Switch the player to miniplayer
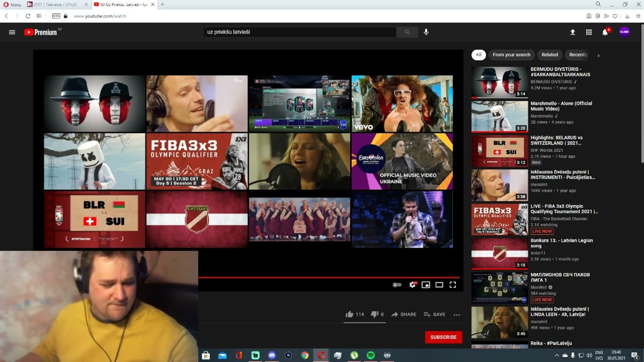Image resolution: width=644 pixels, height=362 pixels. coord(426,285)
